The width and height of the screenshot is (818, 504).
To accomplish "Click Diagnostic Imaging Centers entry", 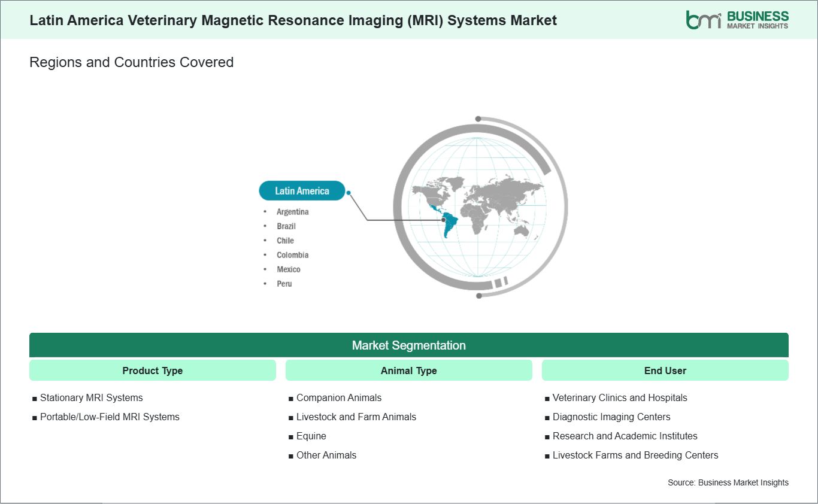I will (x=611, y=417).
